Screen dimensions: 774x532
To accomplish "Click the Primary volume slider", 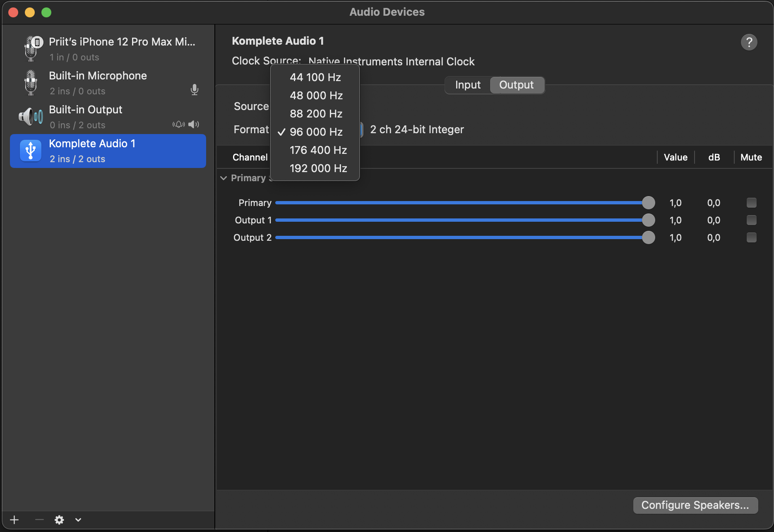I will [x=465, y=203].
